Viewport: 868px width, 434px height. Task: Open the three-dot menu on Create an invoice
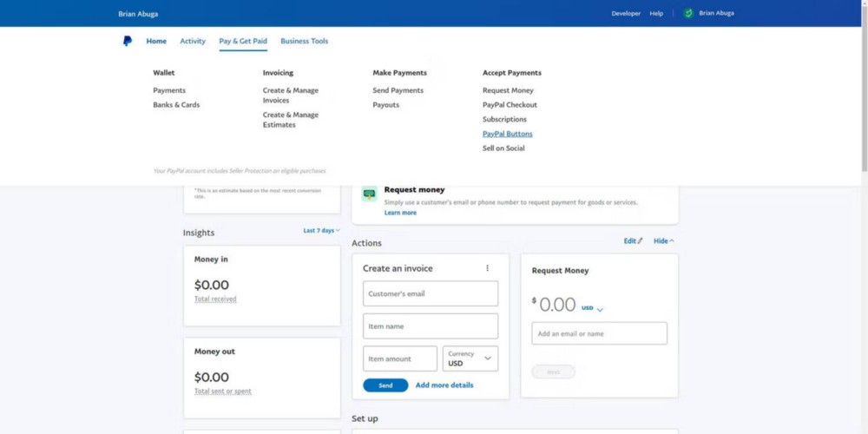pyautogui.click(x=487, y=268)
